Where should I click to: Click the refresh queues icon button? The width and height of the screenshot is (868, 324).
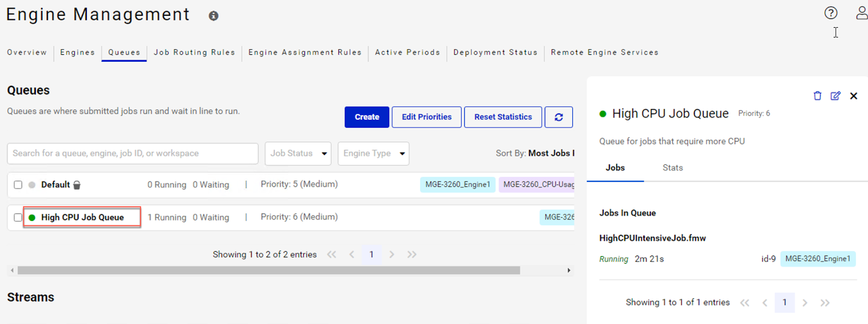[x=559, y=117]
